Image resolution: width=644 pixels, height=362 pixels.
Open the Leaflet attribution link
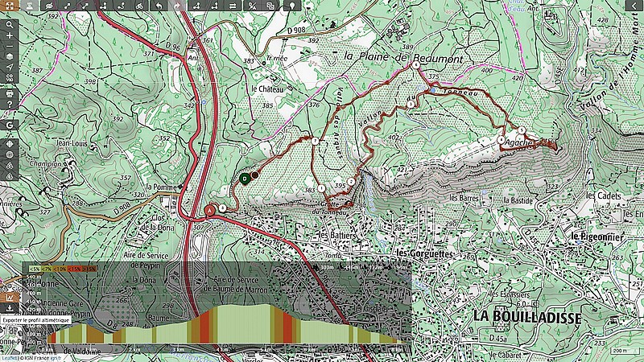(9, 358)
